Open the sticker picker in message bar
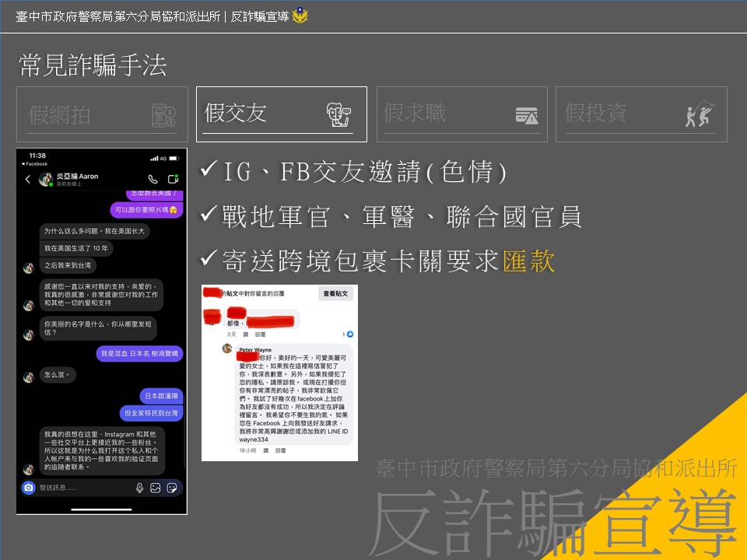Viewport: 747px width, 560px height. tap(172, 488)
